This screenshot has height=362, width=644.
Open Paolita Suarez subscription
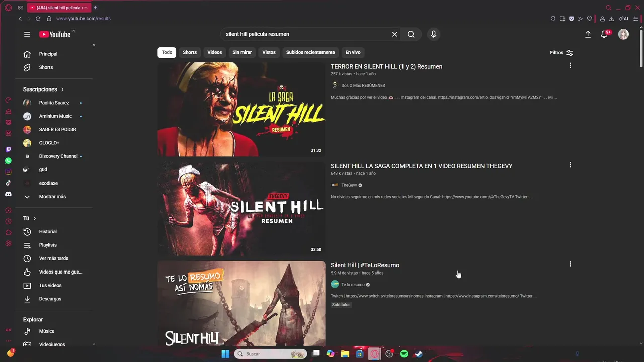pos(54,103)
